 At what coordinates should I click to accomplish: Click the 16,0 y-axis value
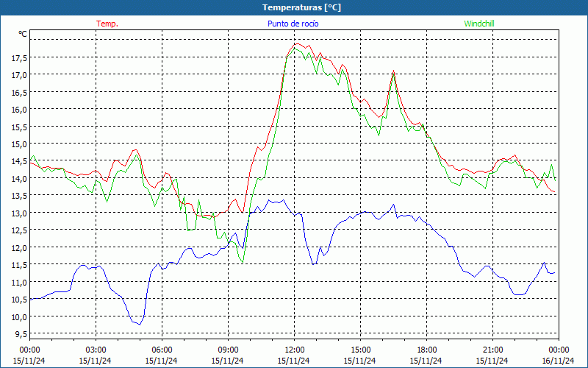pos(19,110)
